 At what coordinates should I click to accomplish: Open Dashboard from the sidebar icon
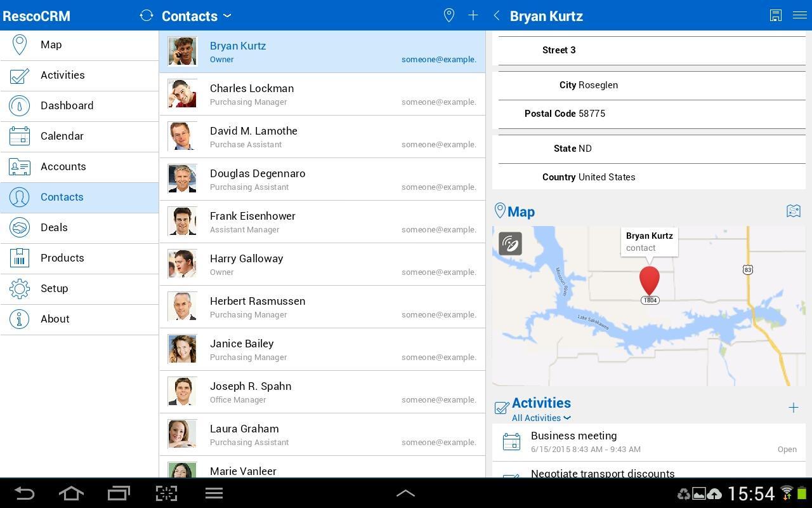point(19,105)
